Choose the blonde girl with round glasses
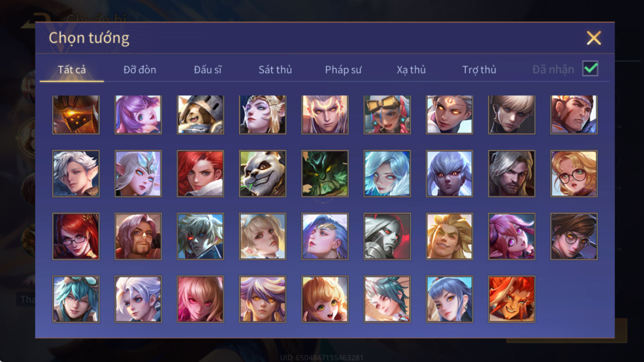This screenshot has height=362, width=644. pos(574,173)
